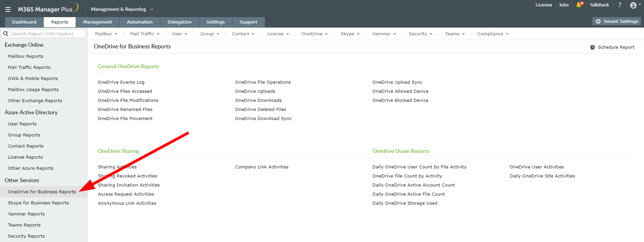Open OneDrive Files Accessed report
This screenshot has width=644, height=242.
click(x=125, y=91)
